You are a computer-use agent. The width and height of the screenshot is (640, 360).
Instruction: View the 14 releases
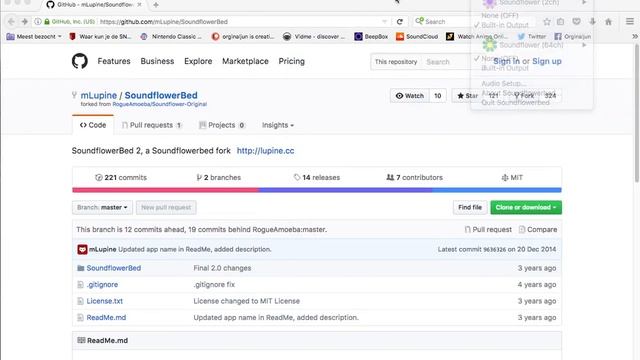tap(317, 178)
